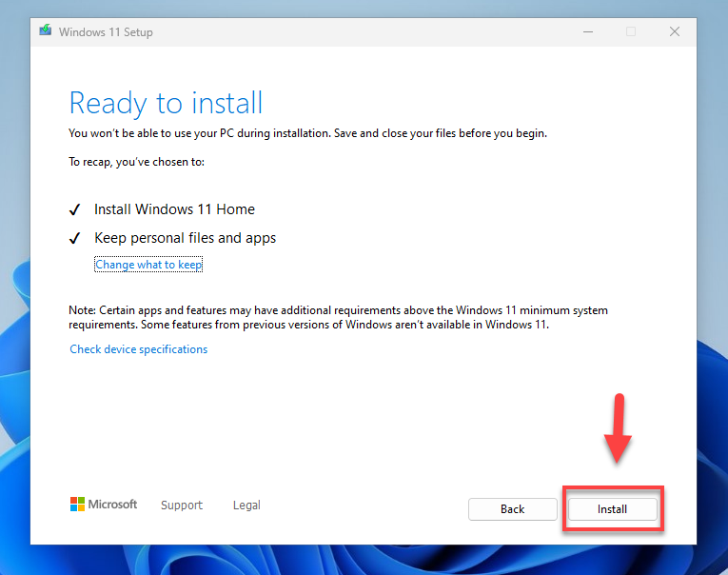Click the Note about additional requirements paragraph
The width and height of the screenshot is (728, 575).
[x=338, y=317]
